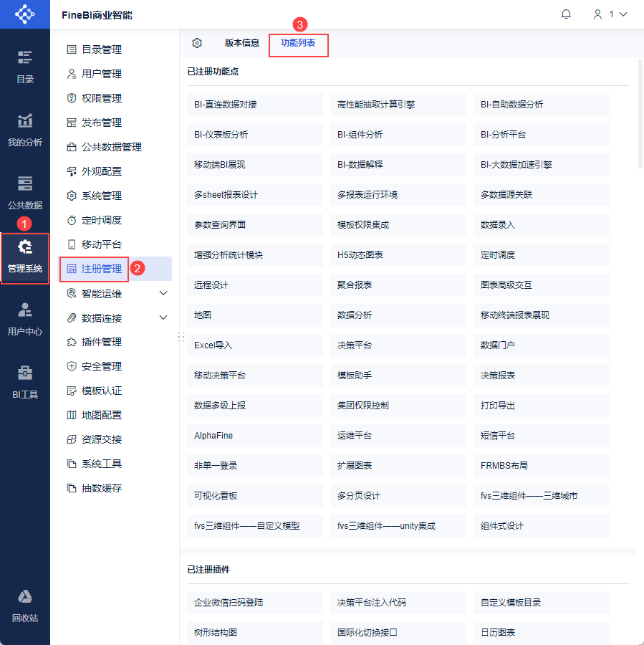The image size is (644, 645).
Task: Click the 安全管理 shield-plus icon
Action: [x=72, y=366]
